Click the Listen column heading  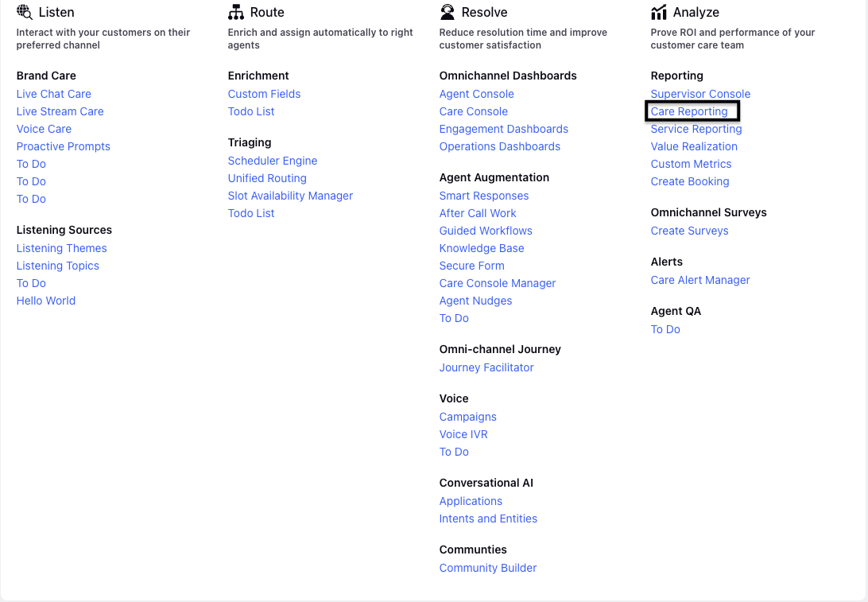coord(56,12)
